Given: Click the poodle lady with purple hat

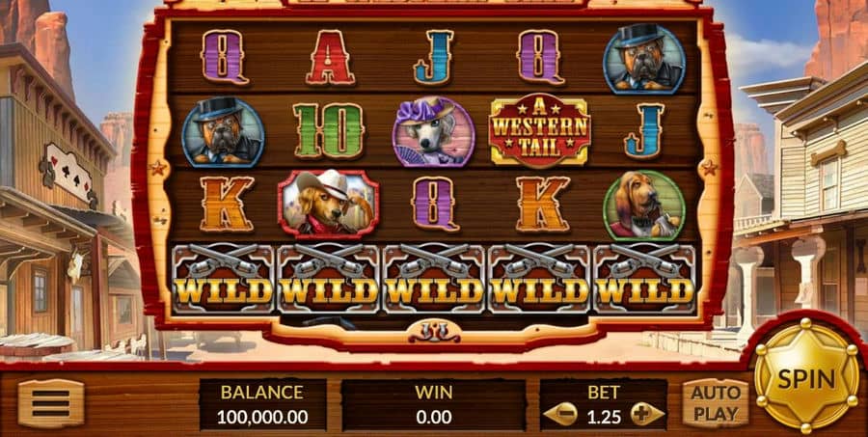Looking at the screenshot, I should (433, 132).
